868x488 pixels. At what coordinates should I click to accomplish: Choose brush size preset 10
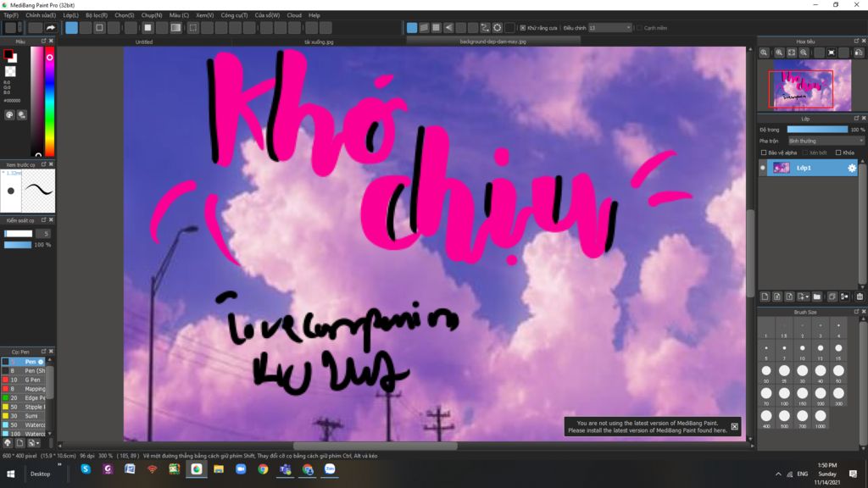[x=802, y=350]
